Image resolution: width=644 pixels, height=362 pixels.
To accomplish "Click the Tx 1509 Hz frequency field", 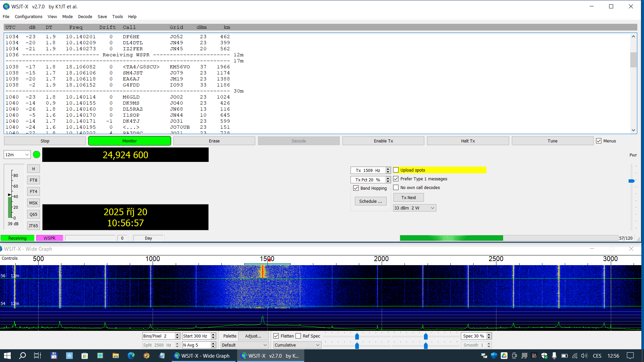I will tap(368, 170).
